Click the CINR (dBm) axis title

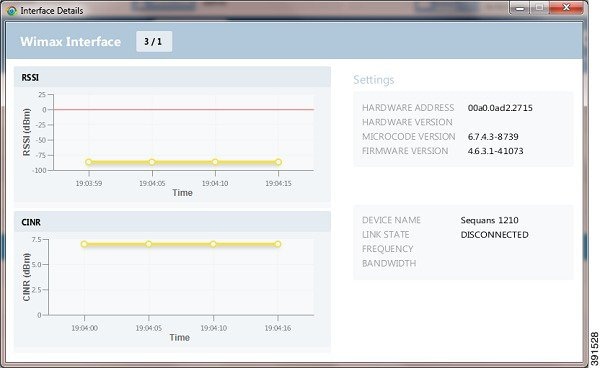(x=26, y=277)
